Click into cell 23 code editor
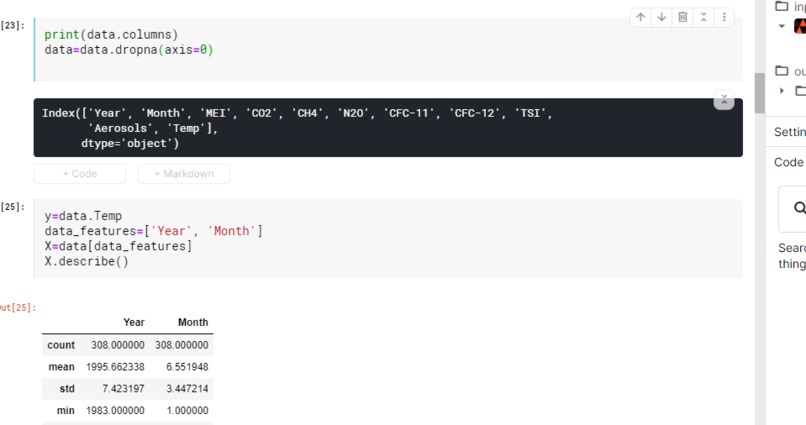This screenshot has height=425, width=806. point(388,49)
